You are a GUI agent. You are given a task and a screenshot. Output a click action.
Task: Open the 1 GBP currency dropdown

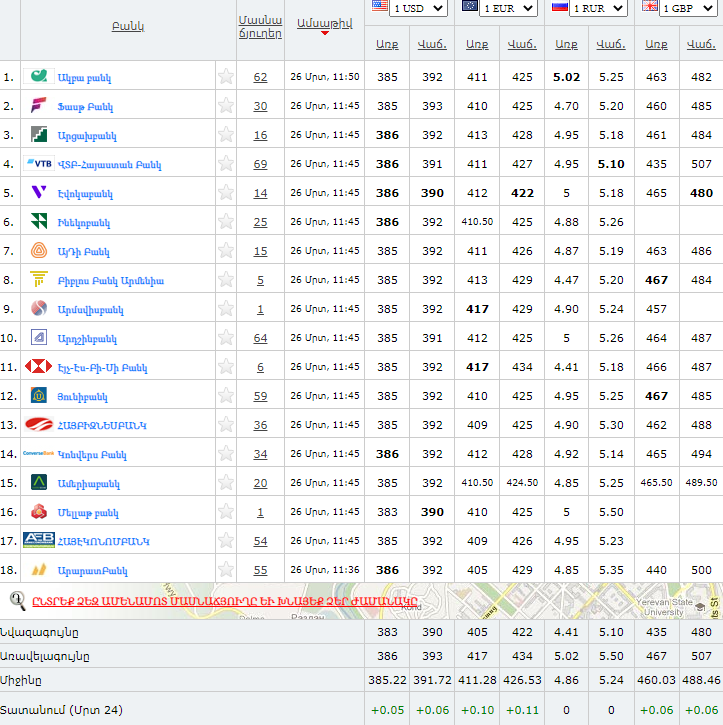(x=688, y=8)
